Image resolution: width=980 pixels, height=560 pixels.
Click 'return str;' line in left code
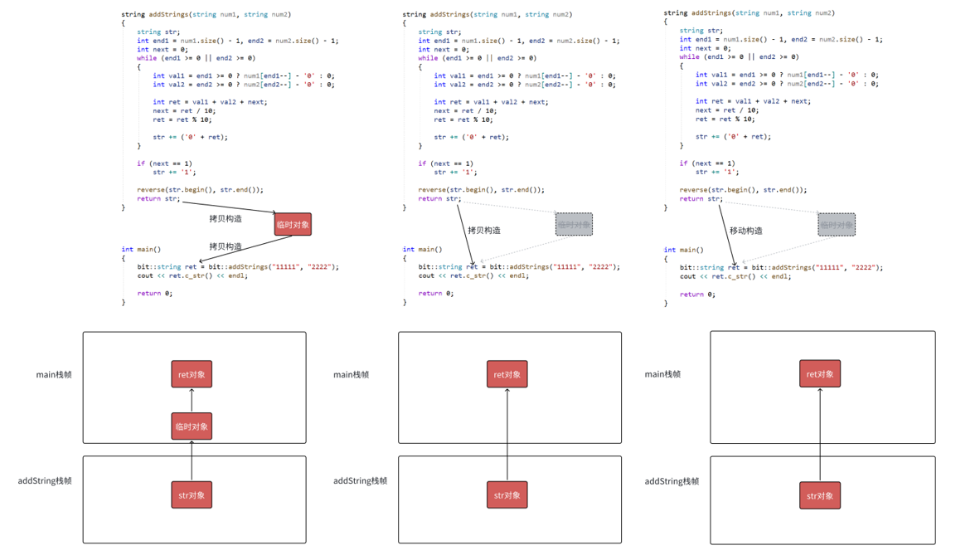pyautogui.click(x=158, y=198)
